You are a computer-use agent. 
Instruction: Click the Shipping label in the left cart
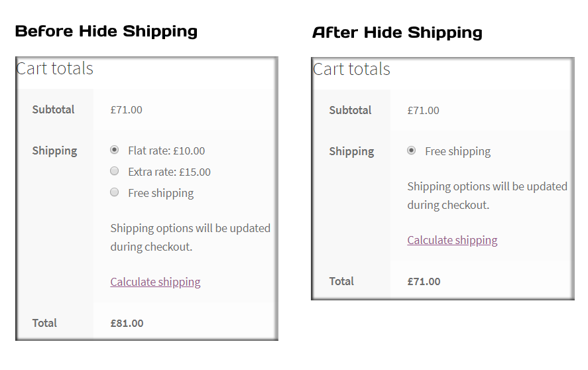(x=55, y=151)
